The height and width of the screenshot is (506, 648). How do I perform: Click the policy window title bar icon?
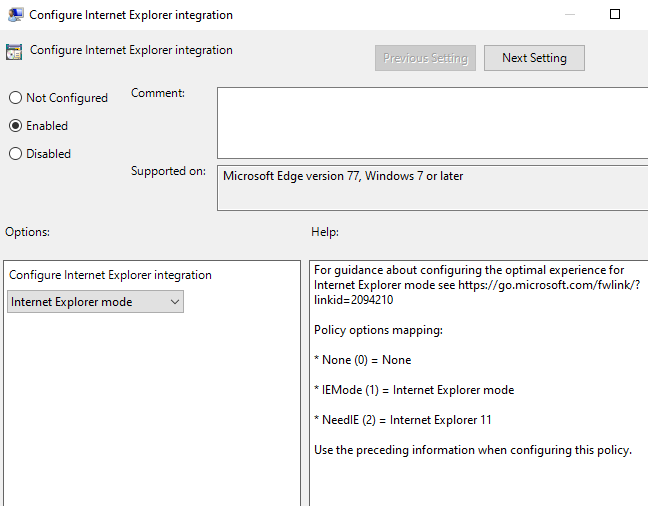coord(15,15)
